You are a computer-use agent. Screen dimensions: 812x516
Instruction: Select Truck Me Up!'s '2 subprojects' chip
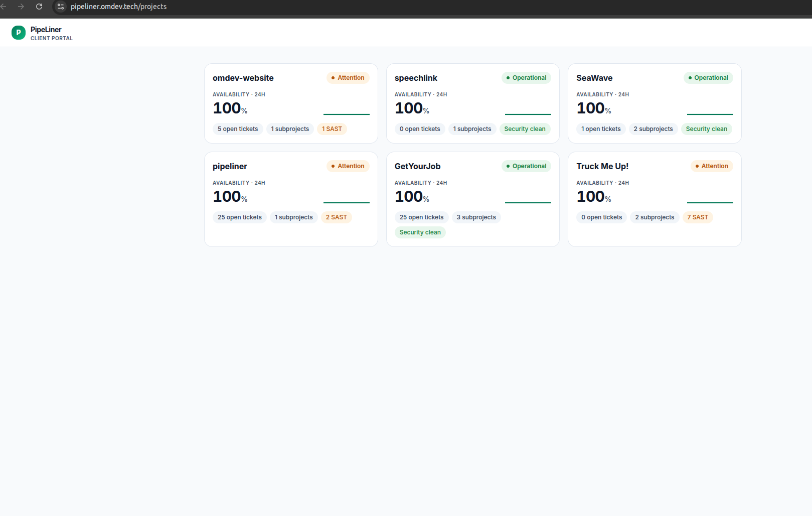655,217
